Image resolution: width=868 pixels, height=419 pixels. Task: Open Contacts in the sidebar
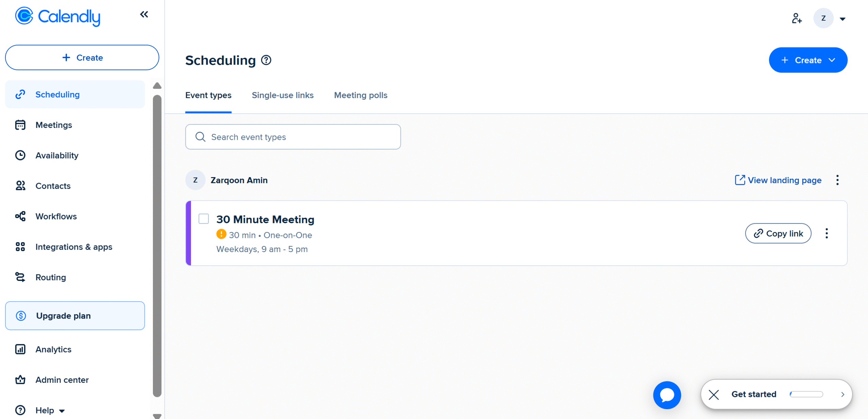75,186
